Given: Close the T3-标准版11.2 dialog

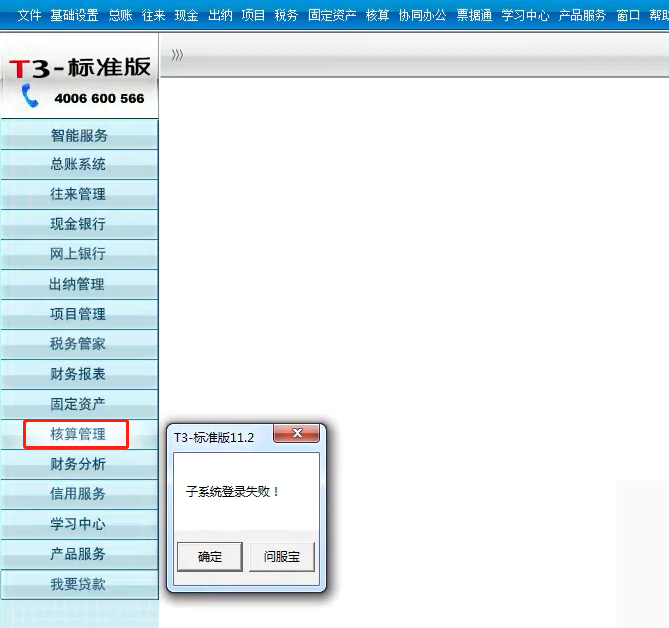Looking at the screenshot, I should (297, 433).
